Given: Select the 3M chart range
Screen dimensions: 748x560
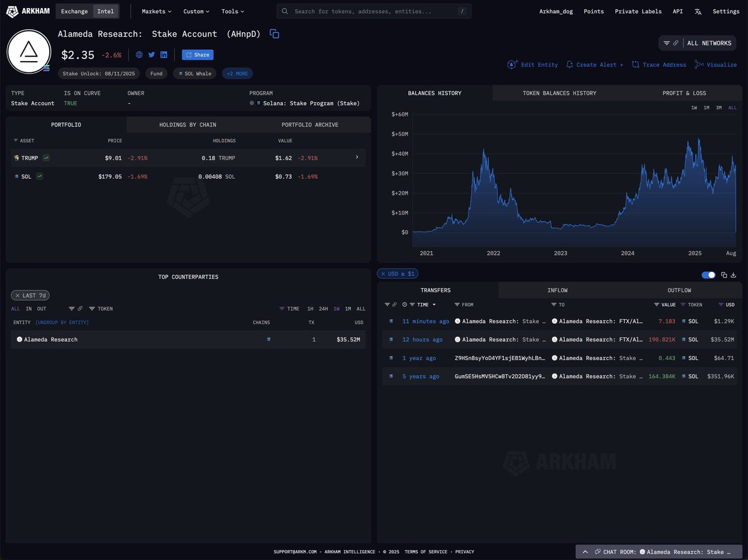Looking at the screenshot, I should 719,108.
